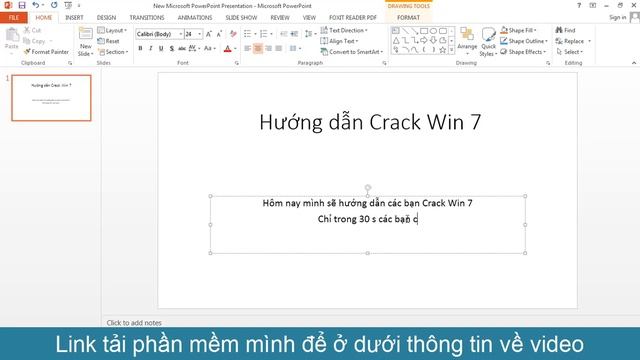This screenshot has width=640, height=360.
Task: Collapse the ribbon
Action: 633,63
